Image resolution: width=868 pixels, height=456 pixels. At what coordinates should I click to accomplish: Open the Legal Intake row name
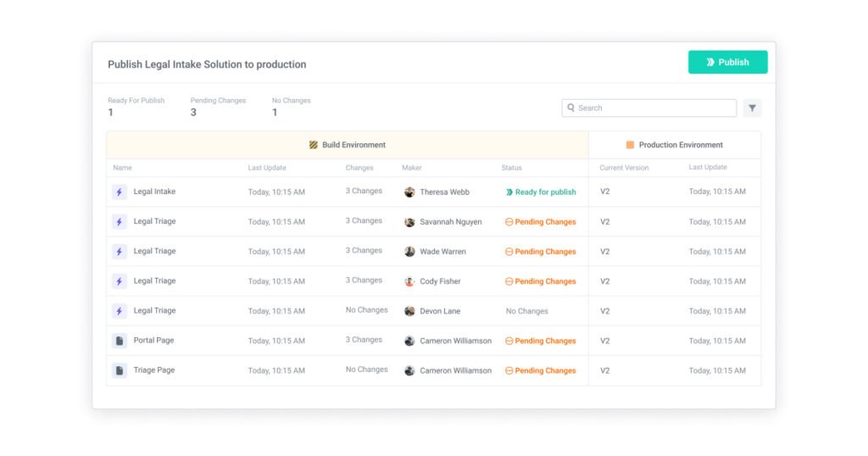point(154,192)
